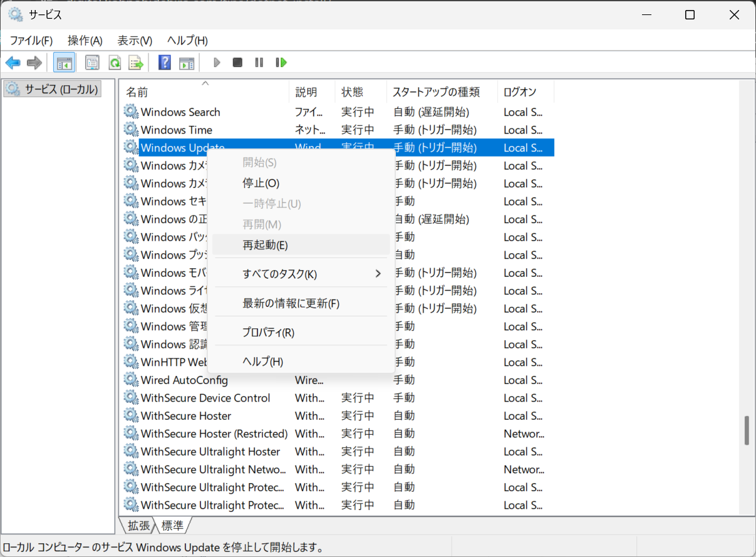Click the pause service toolbar icon
The image size is (756, 557).
259,63
